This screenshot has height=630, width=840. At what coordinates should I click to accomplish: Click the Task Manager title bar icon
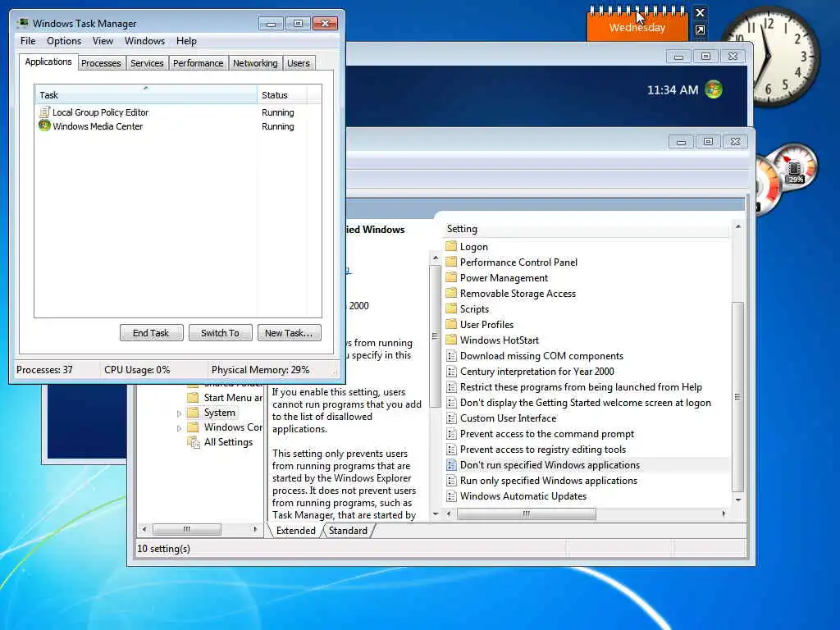point(23,23)
